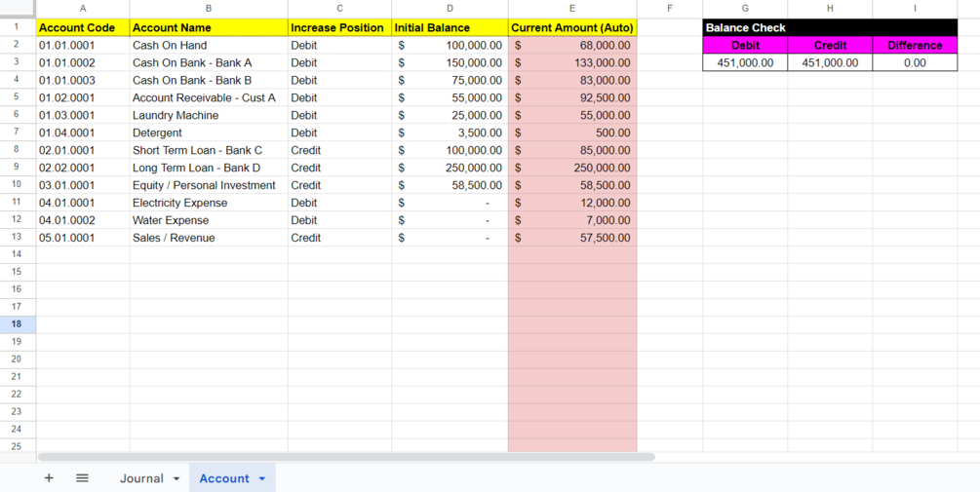
Task: Click the magenta 'Credit' header cell
Action: tap(830, 46)
